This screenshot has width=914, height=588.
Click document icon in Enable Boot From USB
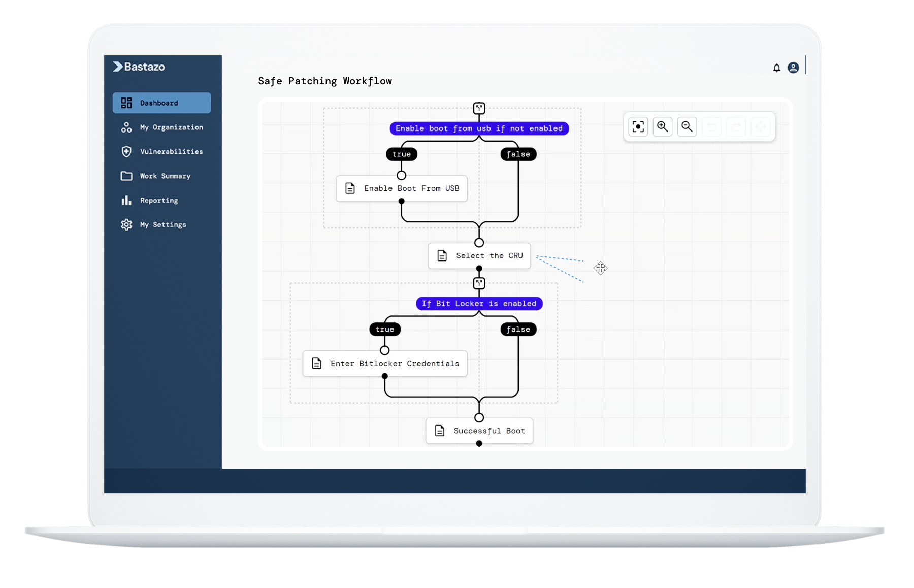point(350,188)
